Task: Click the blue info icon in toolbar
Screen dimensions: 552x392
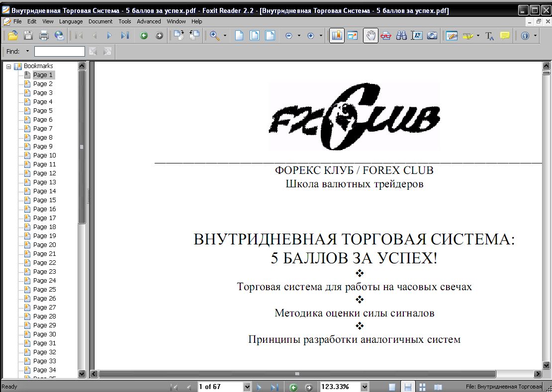Action: pyautogui.click(x=525, y=35)
